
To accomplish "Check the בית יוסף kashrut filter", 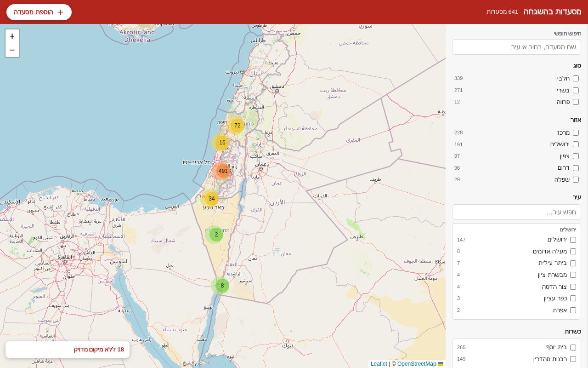I will point(573,347).
